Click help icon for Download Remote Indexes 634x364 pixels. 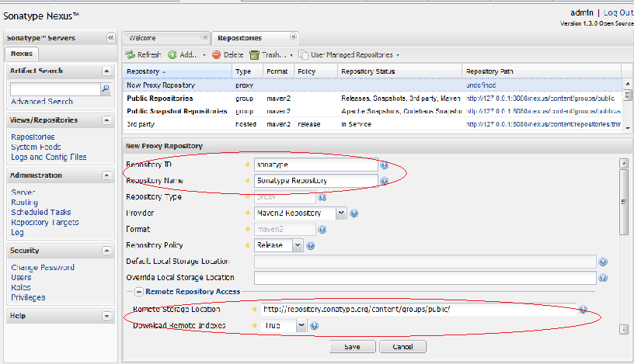pyautogui.click(x=314, y=326)
